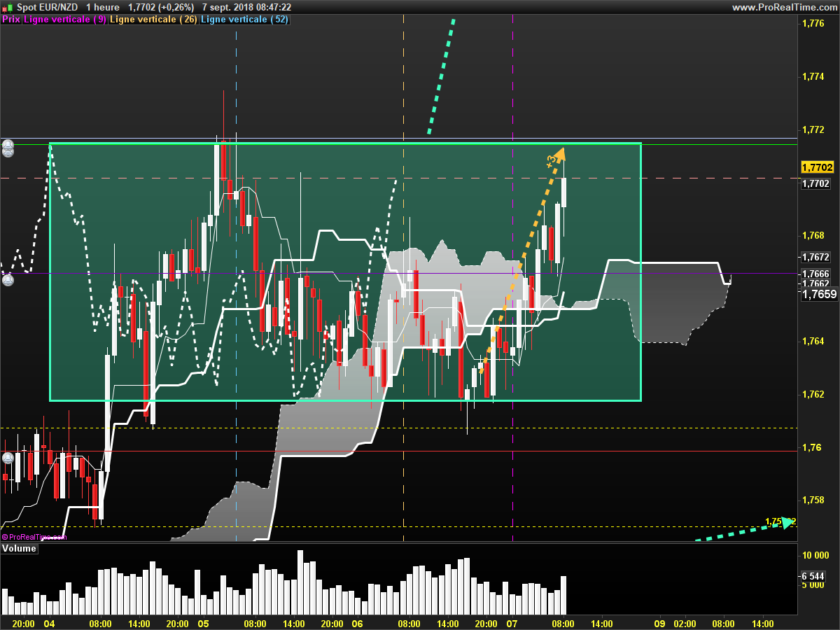Viewport: 840px width, 630px height.
Task: Select the +3 label on the orange arrow
Action: (x=552, y=161)
